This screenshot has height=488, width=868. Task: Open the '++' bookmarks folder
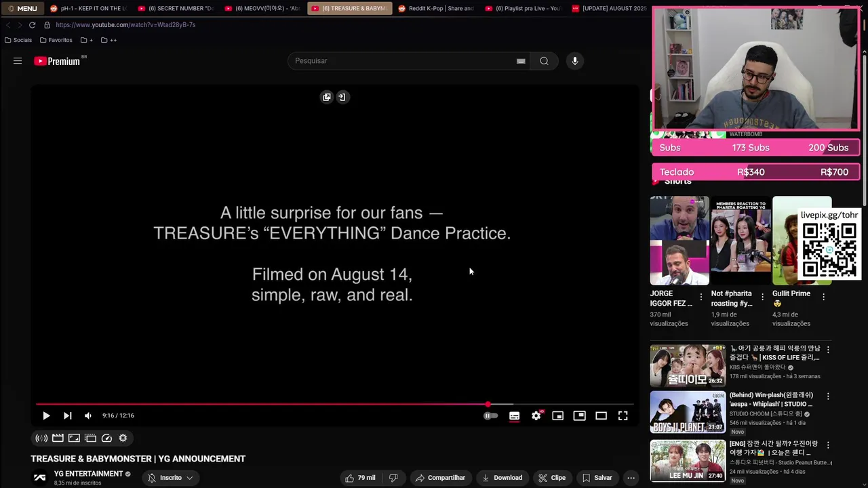[108, 40]
